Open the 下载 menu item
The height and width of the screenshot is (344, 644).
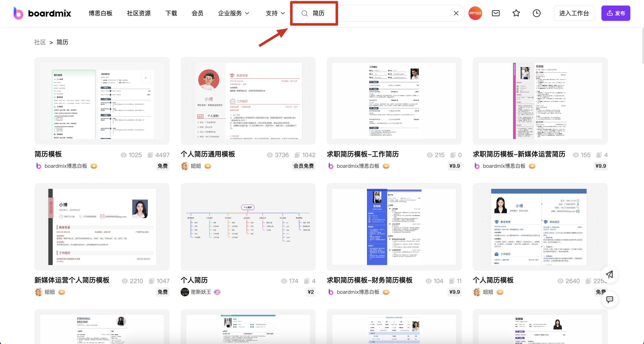tap(171, 13)
